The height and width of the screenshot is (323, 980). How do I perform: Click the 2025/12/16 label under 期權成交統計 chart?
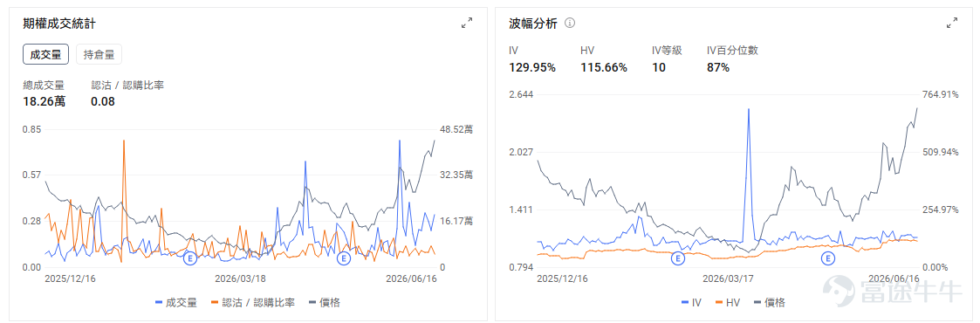pyautogui.click(x=70, y=278)
